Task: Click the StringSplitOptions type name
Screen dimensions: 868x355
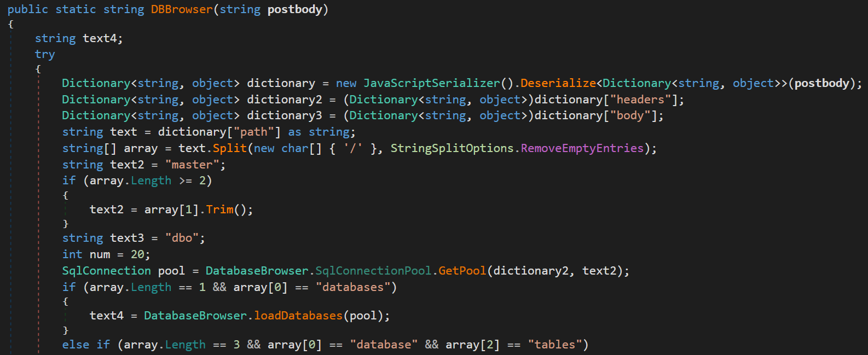Action: coord(452,148)
